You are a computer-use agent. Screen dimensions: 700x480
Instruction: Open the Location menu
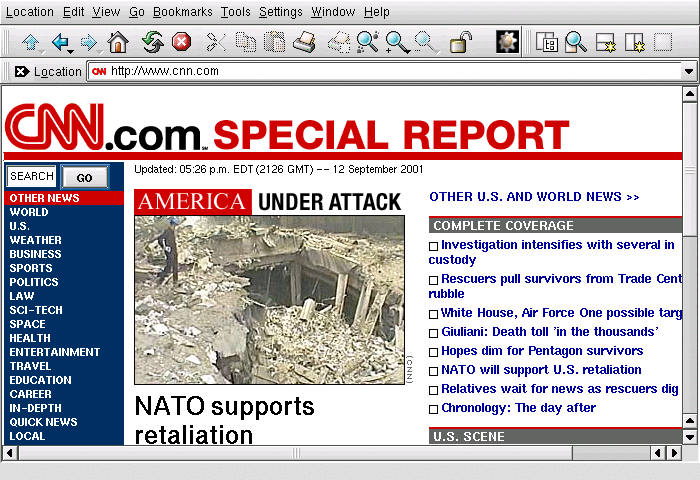(29, 12)
